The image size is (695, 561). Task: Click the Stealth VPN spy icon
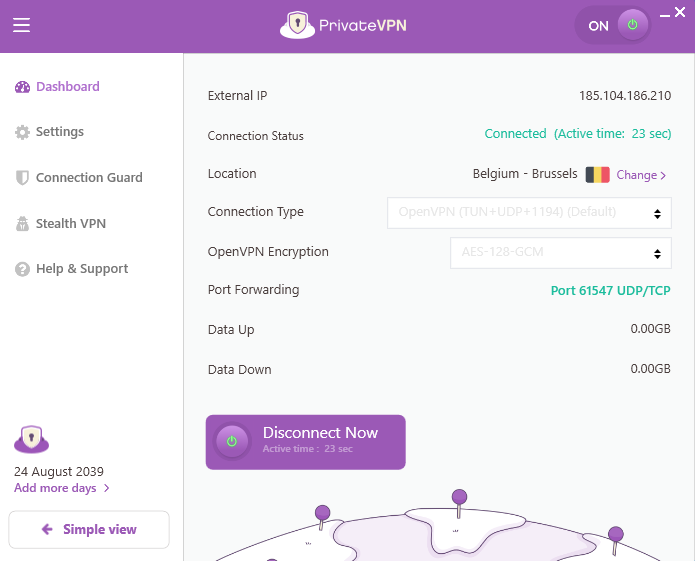22,223
